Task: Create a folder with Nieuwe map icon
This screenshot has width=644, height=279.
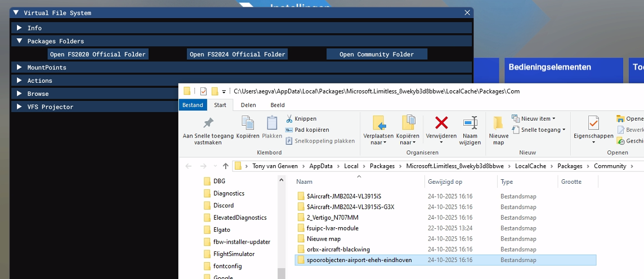Action: pos(498,123)
